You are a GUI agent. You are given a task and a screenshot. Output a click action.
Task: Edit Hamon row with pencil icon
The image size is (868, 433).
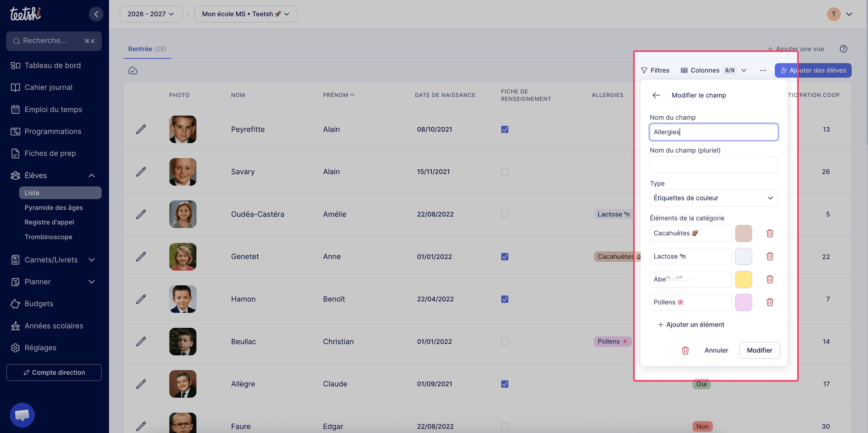click(x=141, y=299)
